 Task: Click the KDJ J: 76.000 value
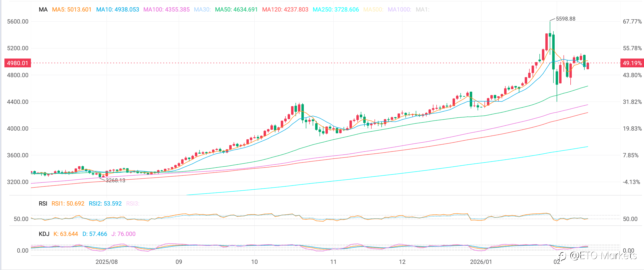123,234
